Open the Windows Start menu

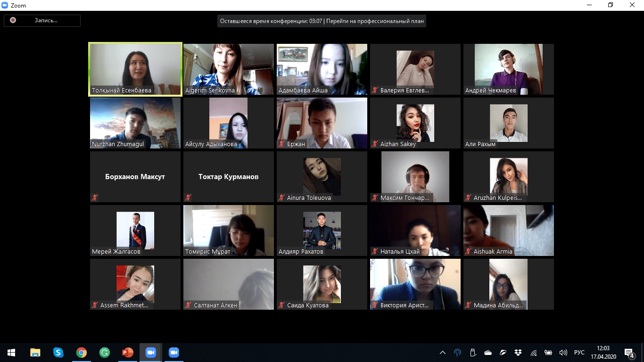pyautogui.click(x=11, y=352)
